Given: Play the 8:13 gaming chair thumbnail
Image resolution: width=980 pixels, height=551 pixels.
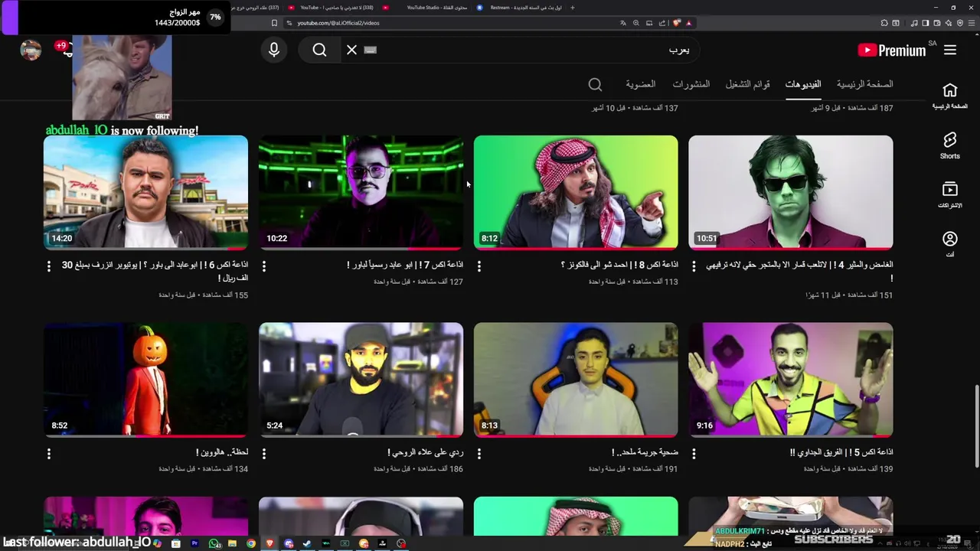Looking at the screenshot, I should click(x=576, y=380).
